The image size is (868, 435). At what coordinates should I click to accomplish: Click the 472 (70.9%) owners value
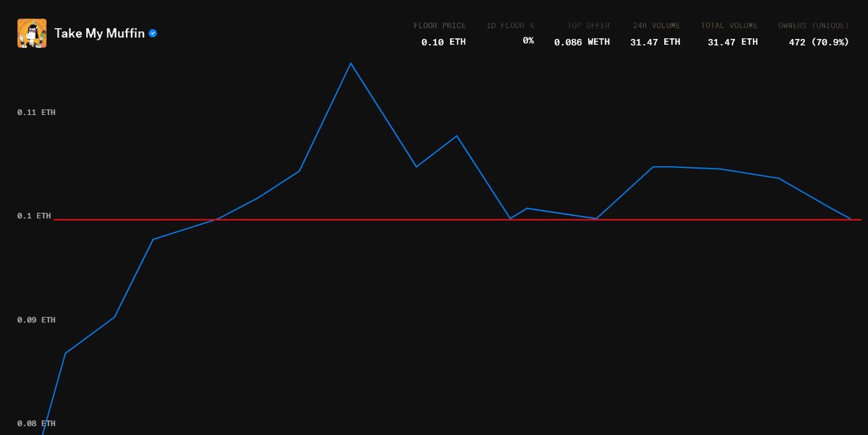[x=819, y=42]
